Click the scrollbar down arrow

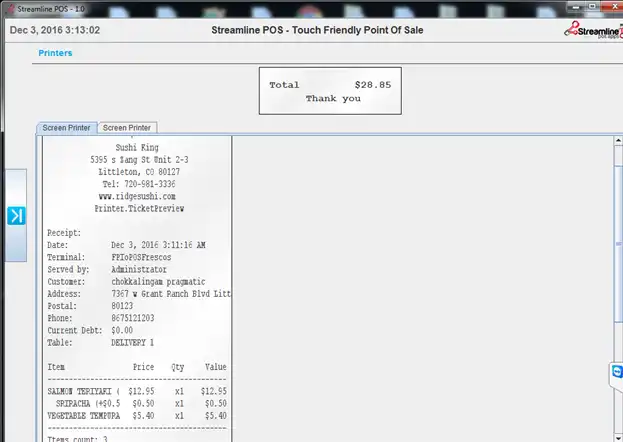click(618, 438)
